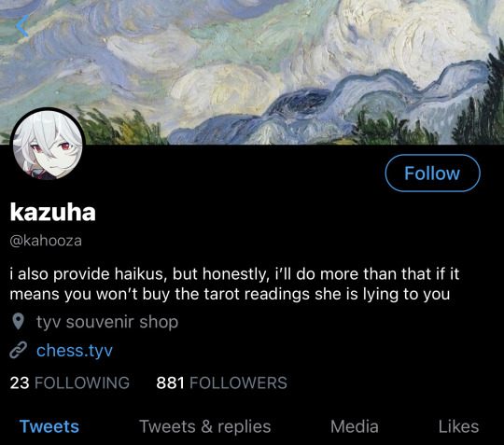Follow the kazuha account
The width and height of the screenshot is (504, 445).
(432, 174)
